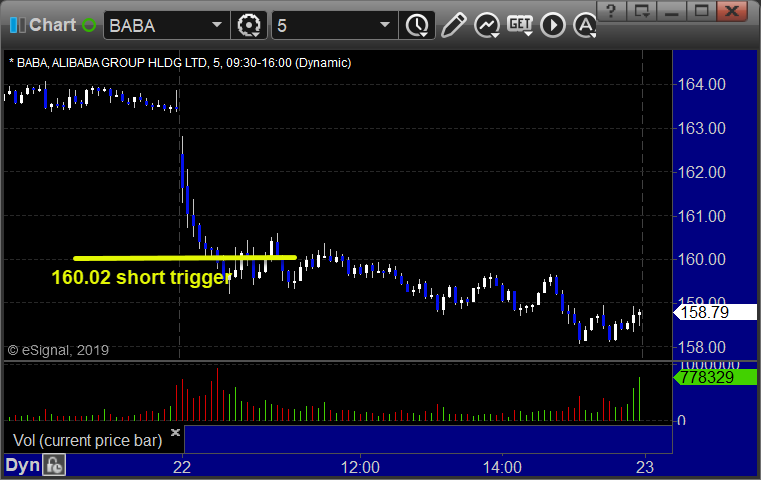The height and width of the screenshot is (480, 761).
Task: Click the yellow 160.02 short trigger line
Action: pos(185,258)
